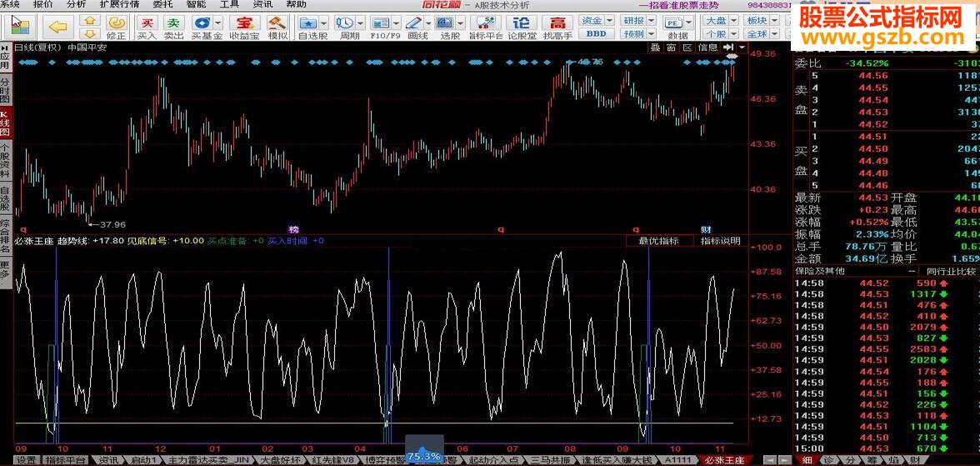The width and height of the screenshot is (980, 466).
Task: Open the 资金 dropdown arrow
Action: (x=609, y=21)
